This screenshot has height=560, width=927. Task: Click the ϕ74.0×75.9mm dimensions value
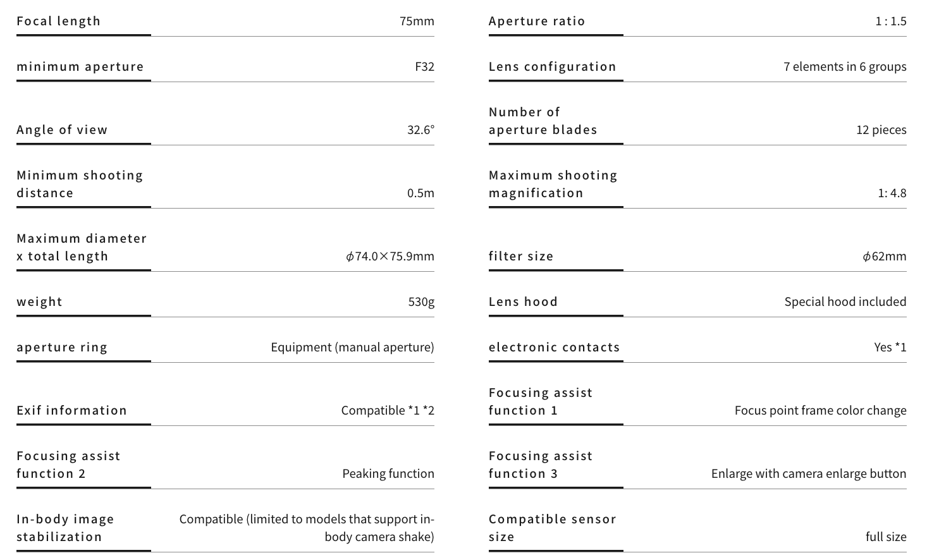pyautogui.click(x=390, y=256)
